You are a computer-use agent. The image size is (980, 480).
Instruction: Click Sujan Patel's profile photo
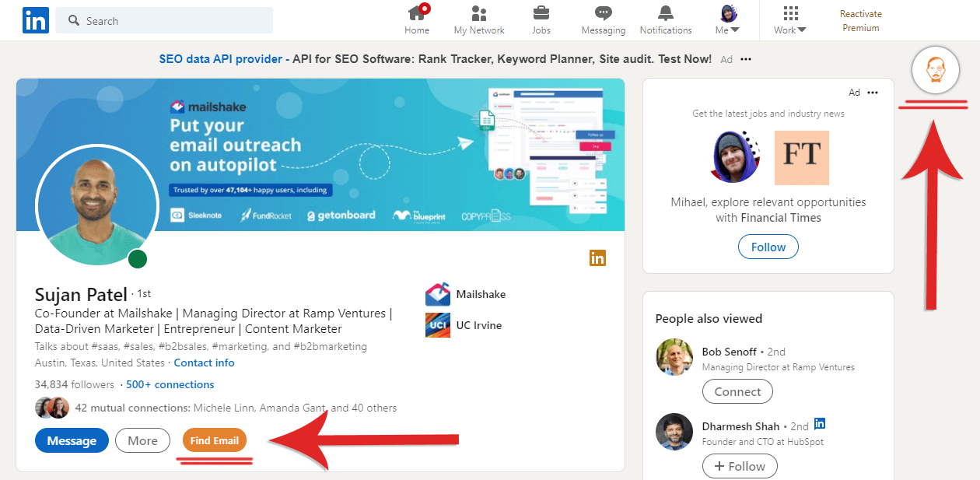tap(97, 205)
